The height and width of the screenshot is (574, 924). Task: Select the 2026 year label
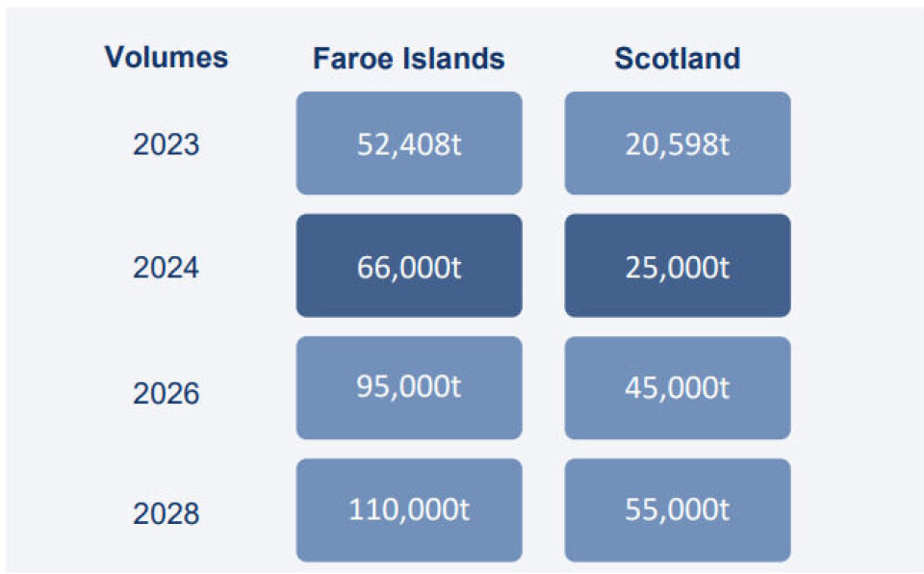coord(167,393)
